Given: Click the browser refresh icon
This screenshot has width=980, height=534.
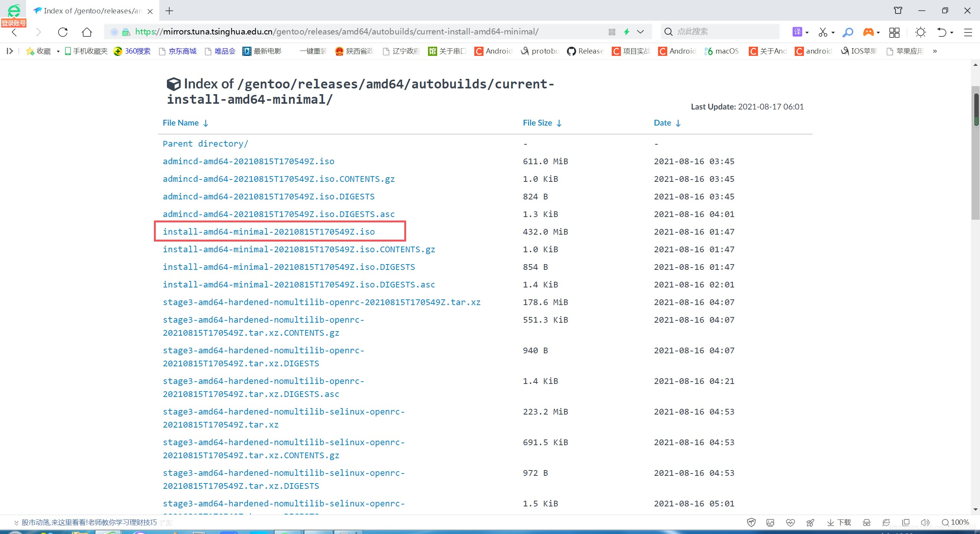Looking at the screenshot, I should pyautogui.click(x=63, y=32).
